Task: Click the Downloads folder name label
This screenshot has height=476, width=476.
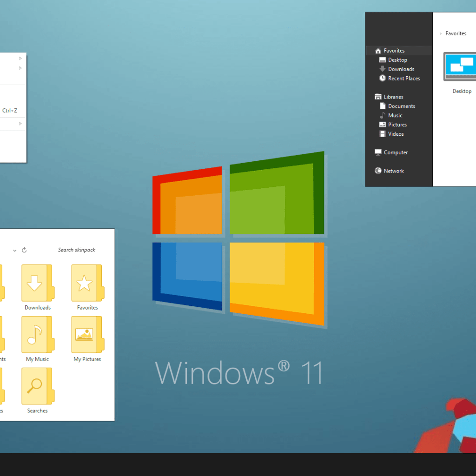Action: click(x=38, y=308)
